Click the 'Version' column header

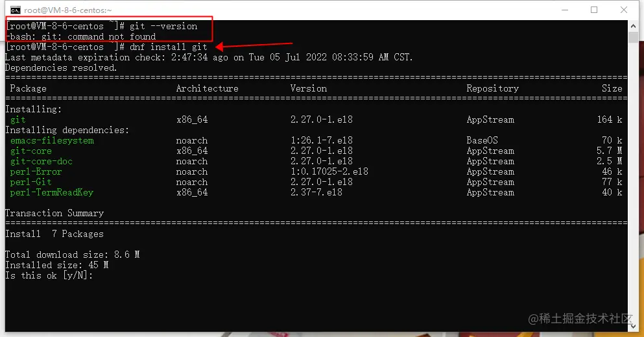click(309, 88)
